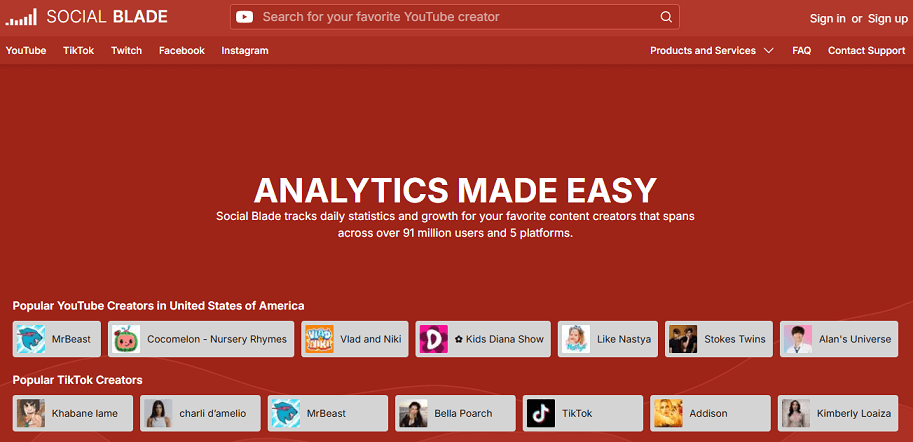Click Popular YouTube Creators heading text
Screen dimensions: 913x442
[x=158, y=306]
